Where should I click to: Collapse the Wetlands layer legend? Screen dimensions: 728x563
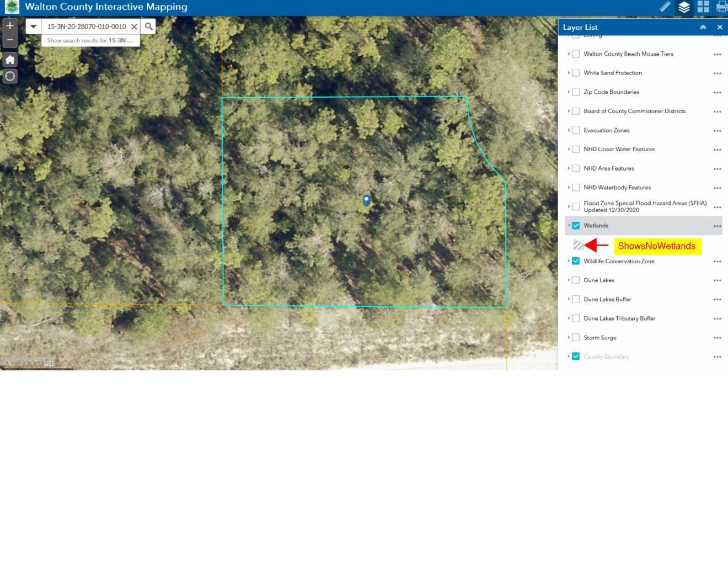pyautogui.click(x=569, y=225)
